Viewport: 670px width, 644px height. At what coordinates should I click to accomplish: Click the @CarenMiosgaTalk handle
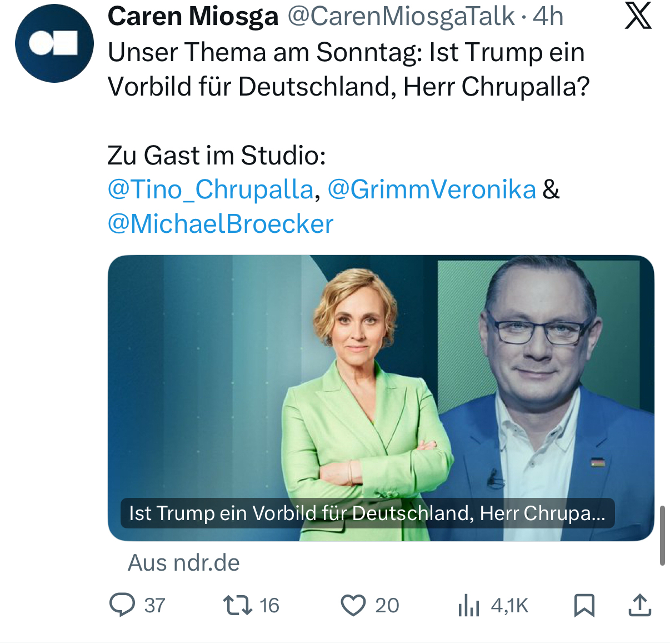coord(401,16)
